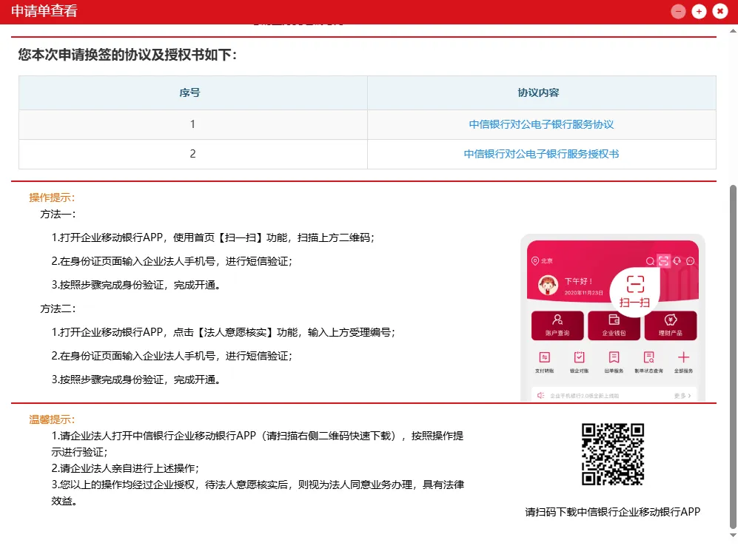Click the heading 您本次申请换签的协议及授权书如下

[127, 55]
